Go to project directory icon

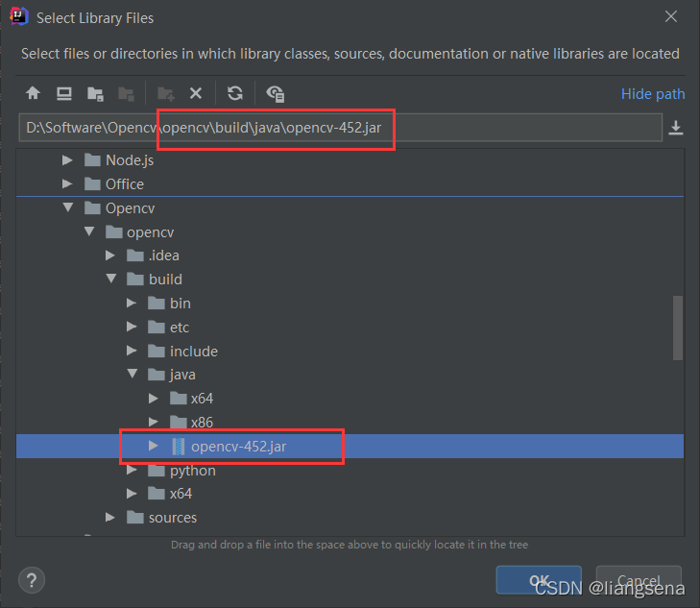[95, 94]
